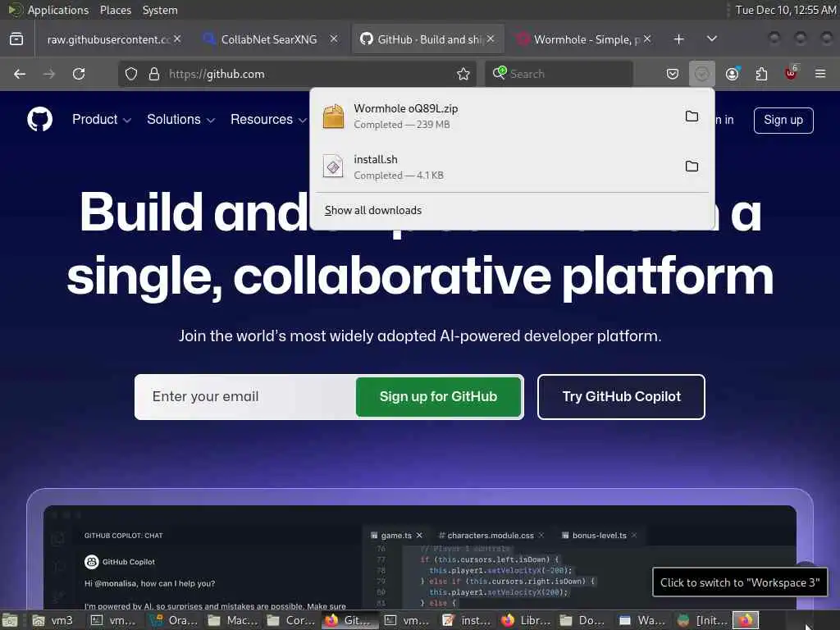Switch to the CollabNet SearXNG tab

[x=268, y=39]
